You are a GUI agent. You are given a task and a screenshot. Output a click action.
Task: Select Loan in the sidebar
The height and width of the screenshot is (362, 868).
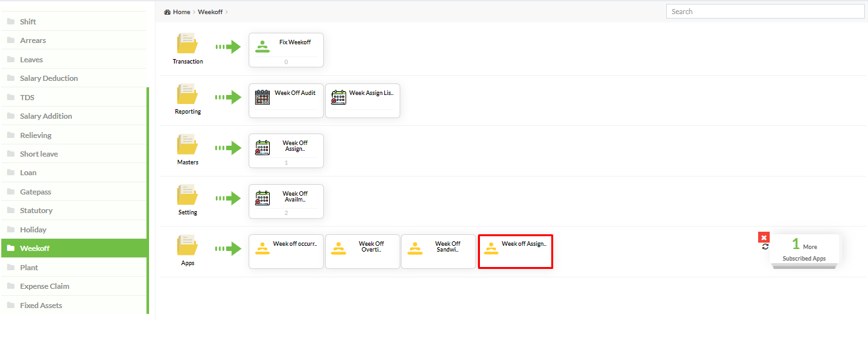[x=74, y=172]
